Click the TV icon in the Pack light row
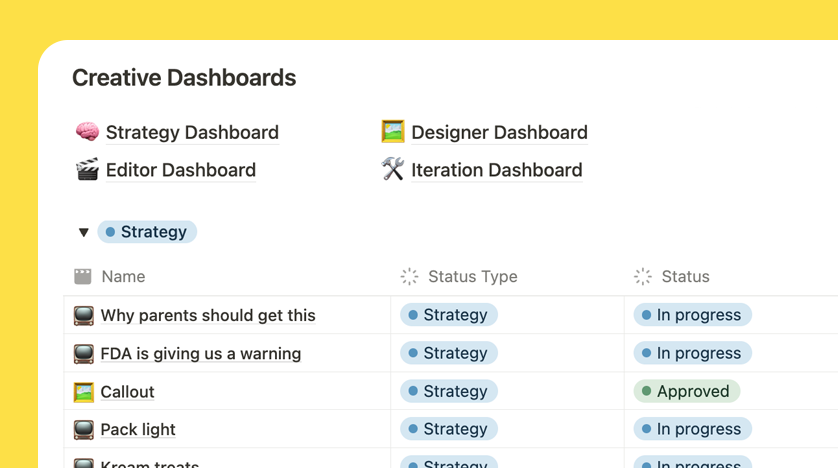 pos(84,430)
